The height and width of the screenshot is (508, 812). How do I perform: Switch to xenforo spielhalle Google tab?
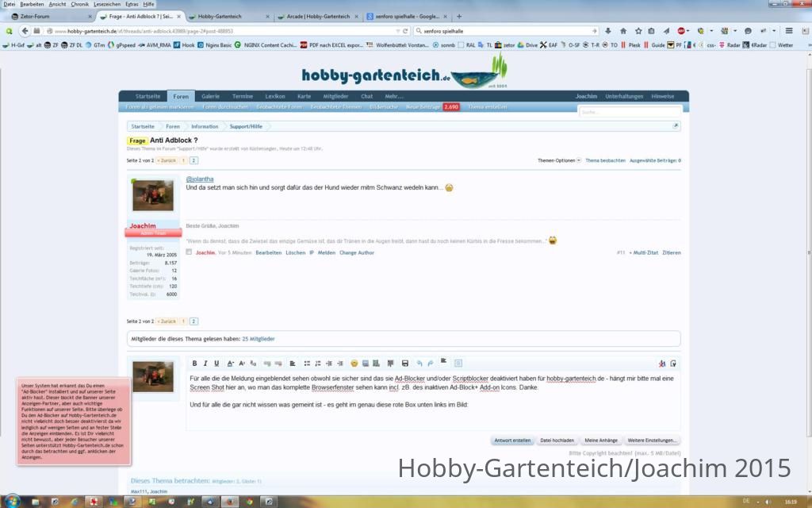407,17
